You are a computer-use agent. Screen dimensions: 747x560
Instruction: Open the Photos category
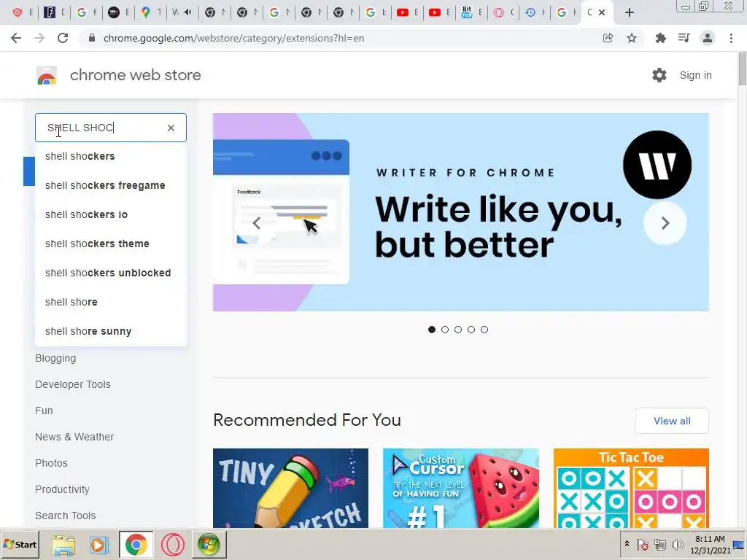pos(51,463)
